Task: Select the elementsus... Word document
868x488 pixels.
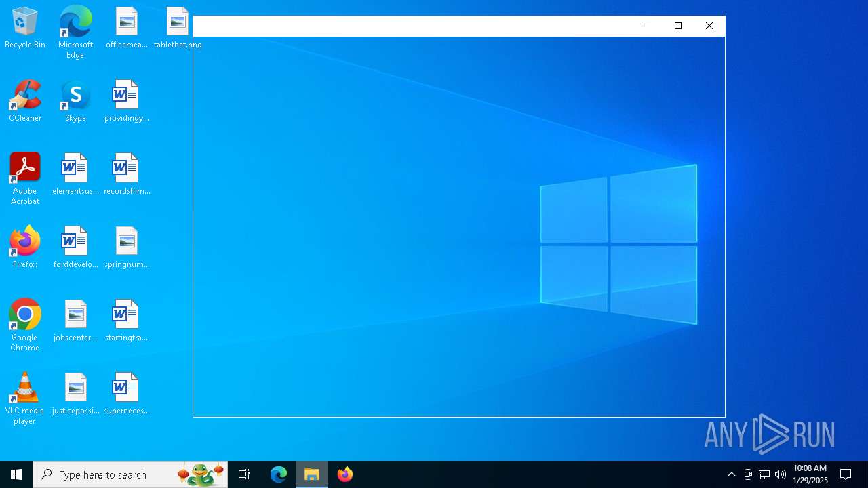Action: 75,175
